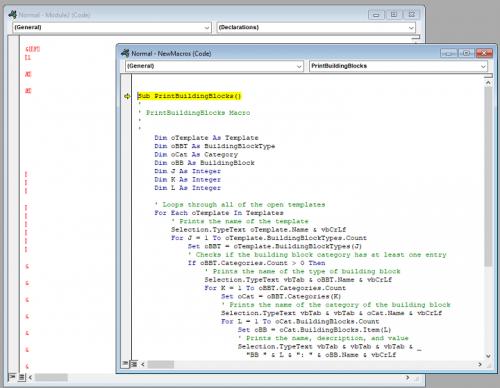The width and height of the screenshot is (500, 388).
Task: Click the 'Dim J As Integer' line
Action: pos(187,171)
